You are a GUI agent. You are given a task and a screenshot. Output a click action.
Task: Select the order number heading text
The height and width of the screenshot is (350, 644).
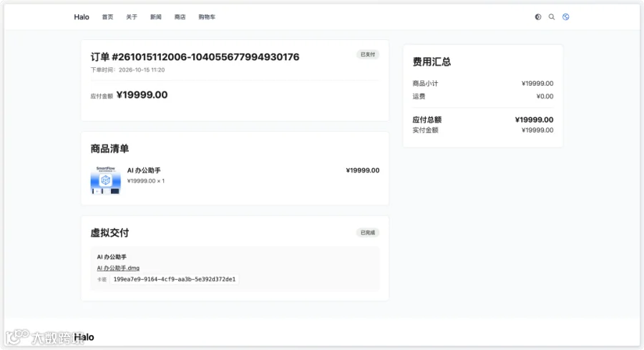point(195,57)
